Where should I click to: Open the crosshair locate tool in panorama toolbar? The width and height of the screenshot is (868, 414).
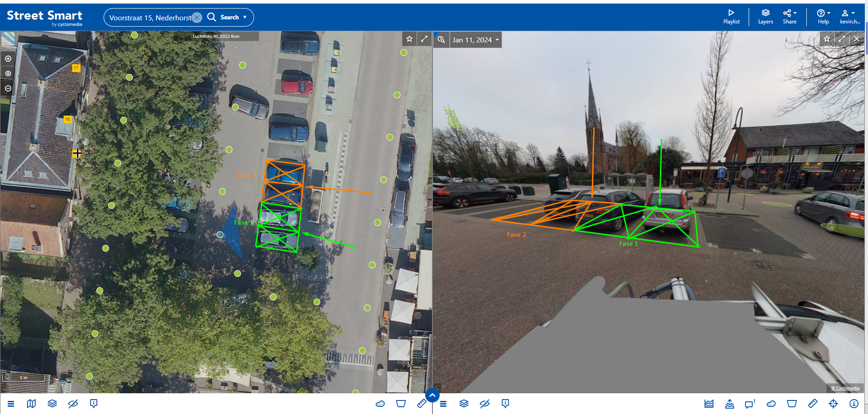(x=833, y=404)
